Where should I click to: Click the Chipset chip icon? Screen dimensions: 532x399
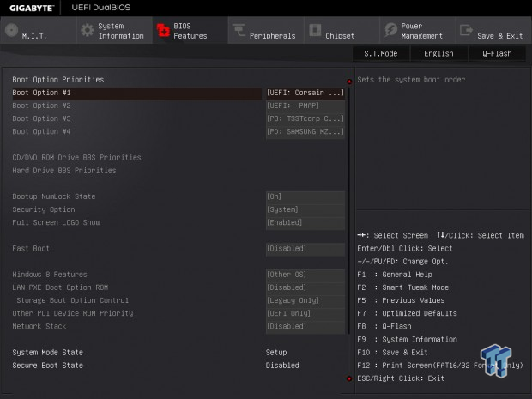click(315, 30)
